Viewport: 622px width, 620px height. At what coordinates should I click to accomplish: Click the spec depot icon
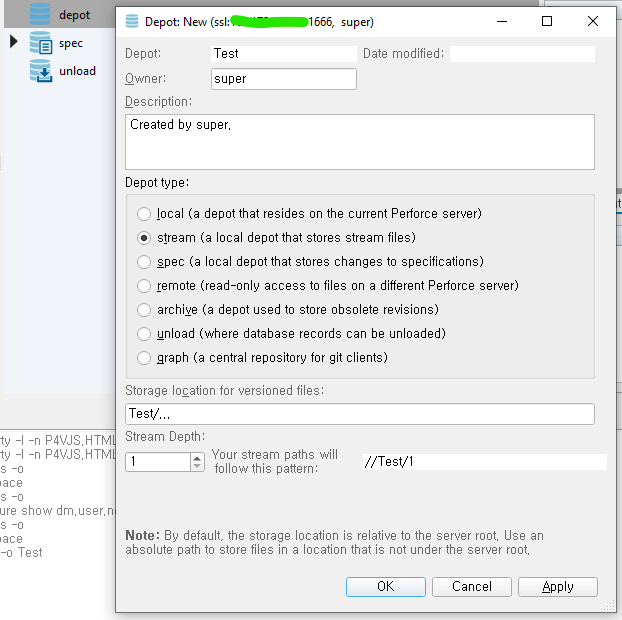point(40,42)
